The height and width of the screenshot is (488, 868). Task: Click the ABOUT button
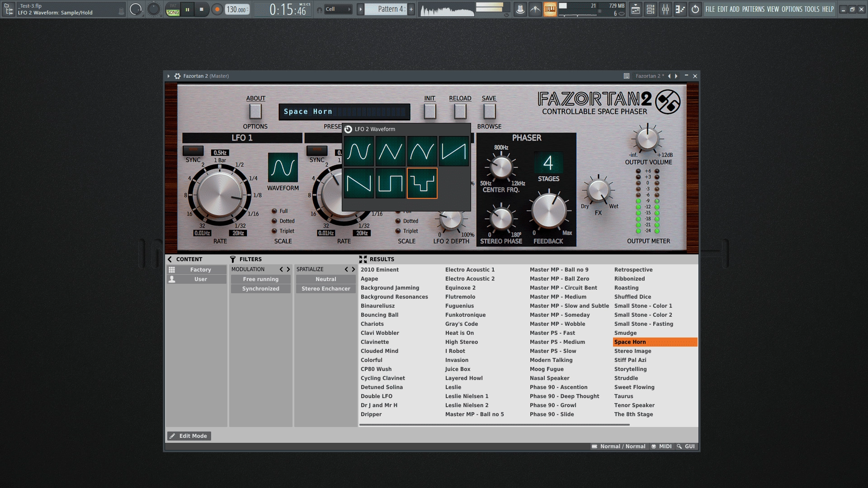[x=255, y=111]
